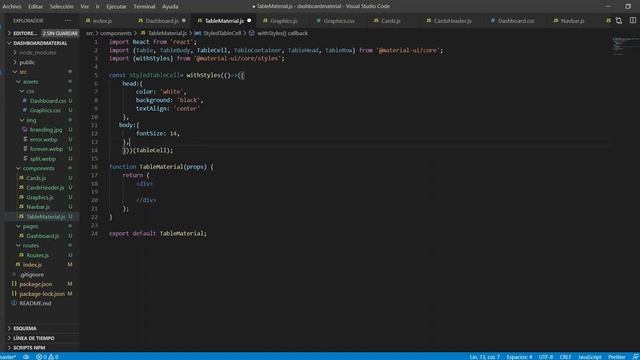This screenshot has height=360, width=640.
Task: Click the master git branch indicator
Action: point(8,357)
